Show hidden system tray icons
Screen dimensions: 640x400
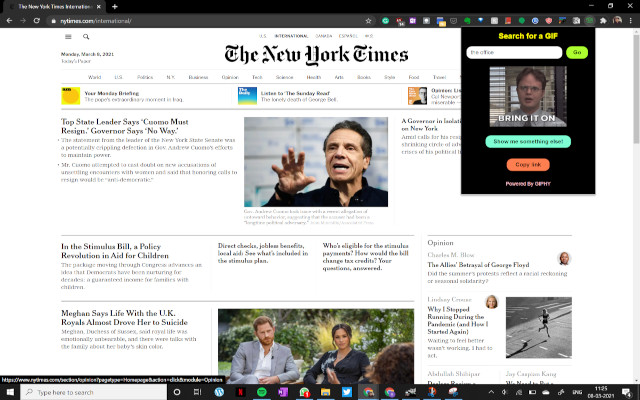click(x=491, y=392)
